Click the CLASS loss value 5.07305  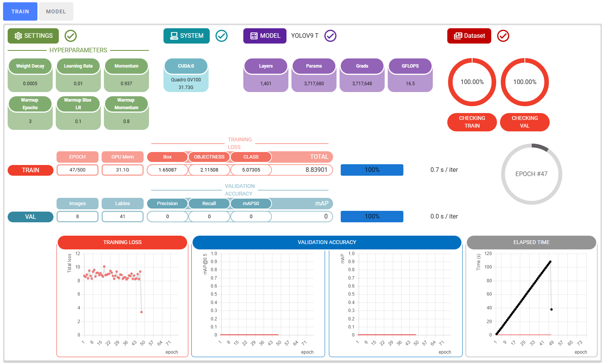pos(251,170)
